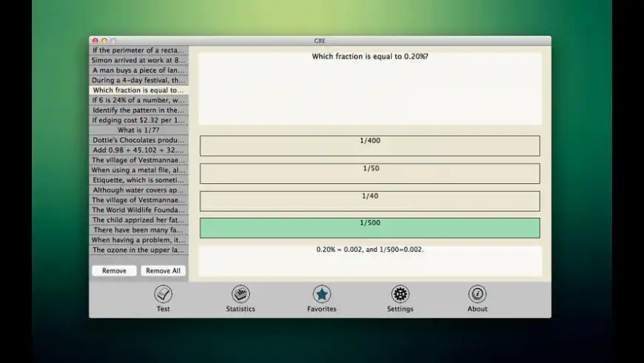Select 'If the perimeter of a recta...' question

tap(139, 50)
